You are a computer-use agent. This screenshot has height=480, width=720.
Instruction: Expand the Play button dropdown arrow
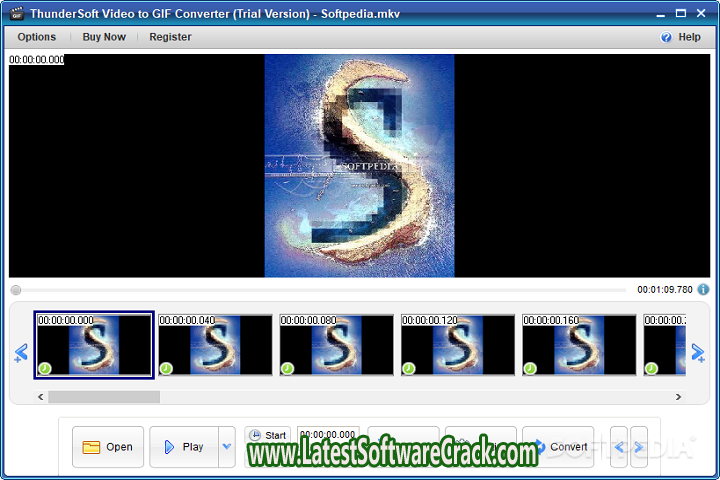(x=227, y=447)
